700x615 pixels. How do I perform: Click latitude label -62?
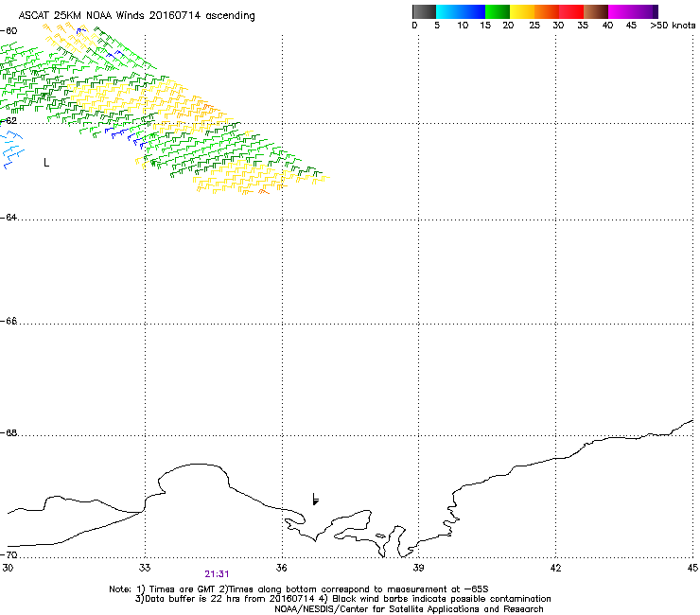[x=9, y=120]
